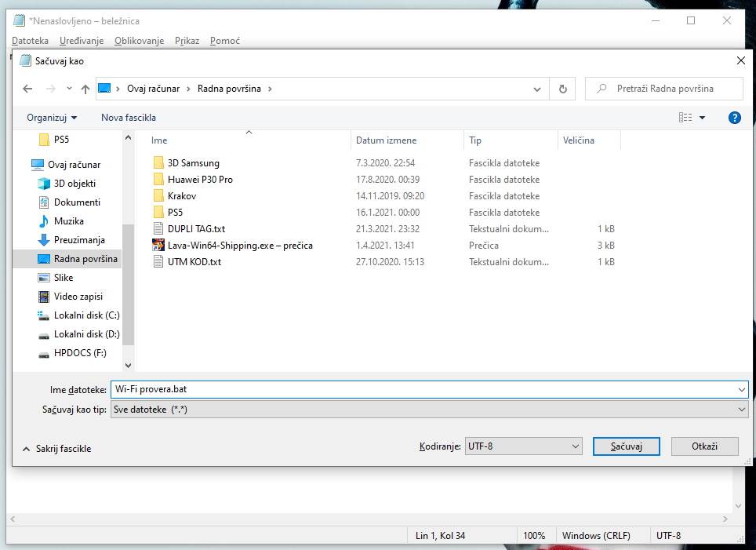Refresh the Radna površina folder view
The image size is (756, 550).
point(562,89)
